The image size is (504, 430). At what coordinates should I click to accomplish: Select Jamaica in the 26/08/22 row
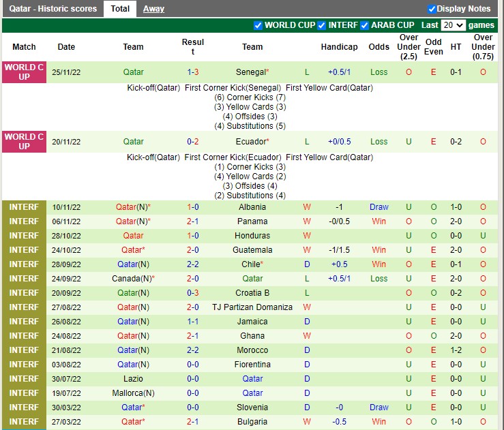252,322
